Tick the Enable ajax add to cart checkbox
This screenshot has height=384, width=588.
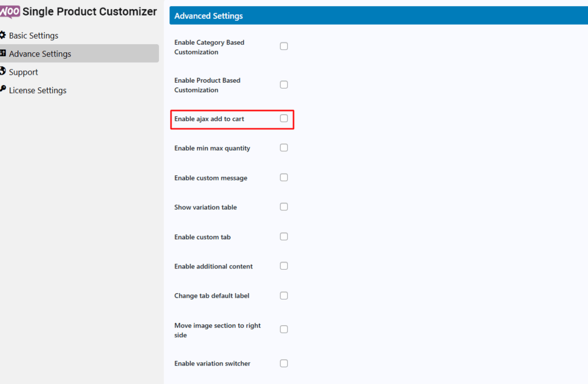(284, 118)
